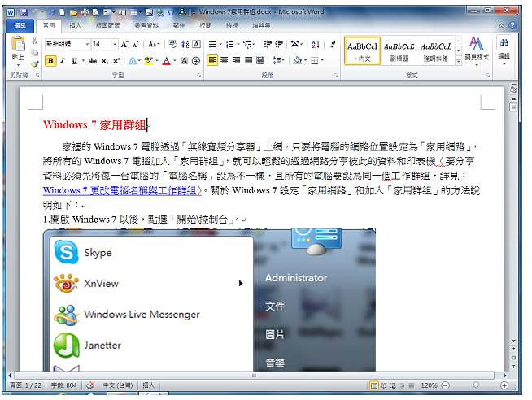The width and height of the screenshot is (532, 400).
Task: Click the zoom slider handle
Action: pos(476,385)
